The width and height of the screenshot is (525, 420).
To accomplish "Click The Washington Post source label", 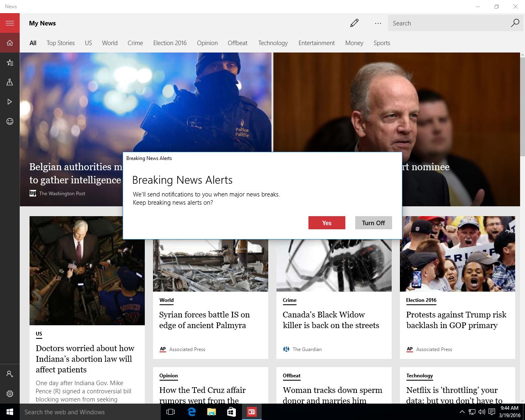I will (x=62, y=193).
